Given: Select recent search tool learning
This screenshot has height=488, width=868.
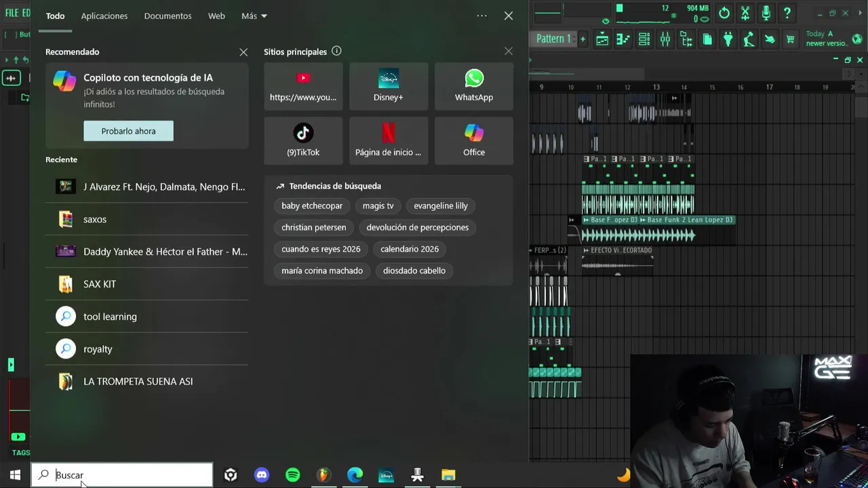Looking at the screenshot, I should click(x=146, y=317).
